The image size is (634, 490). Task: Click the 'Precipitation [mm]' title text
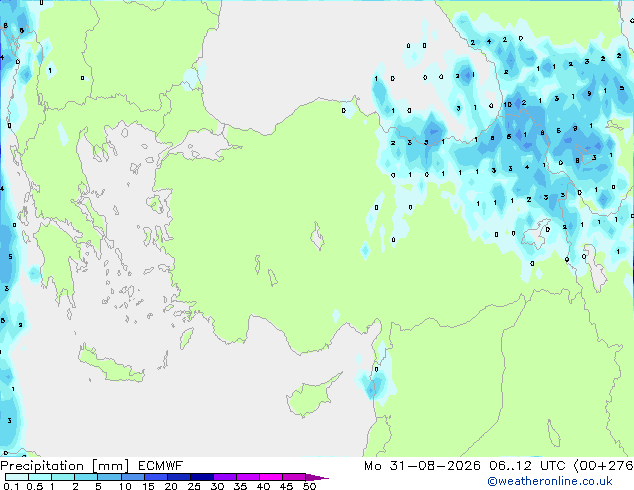click(65, 466)
